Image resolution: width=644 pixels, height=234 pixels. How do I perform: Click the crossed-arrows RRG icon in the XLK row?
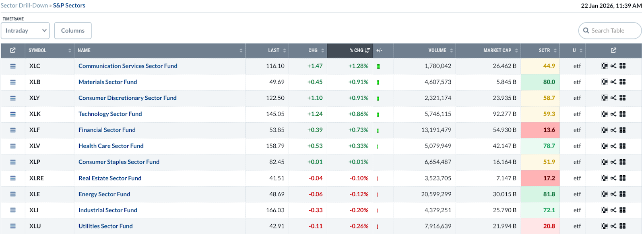(613, 114)
